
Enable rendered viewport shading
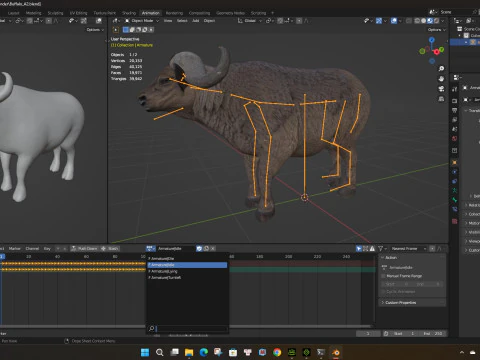[x=436, y=21]
